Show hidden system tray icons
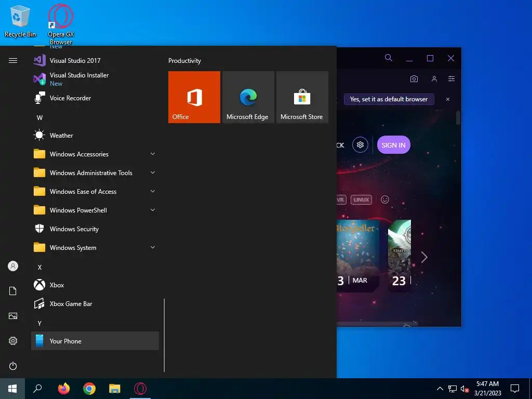Screen dimensions: 532x399 click(440, 389)
